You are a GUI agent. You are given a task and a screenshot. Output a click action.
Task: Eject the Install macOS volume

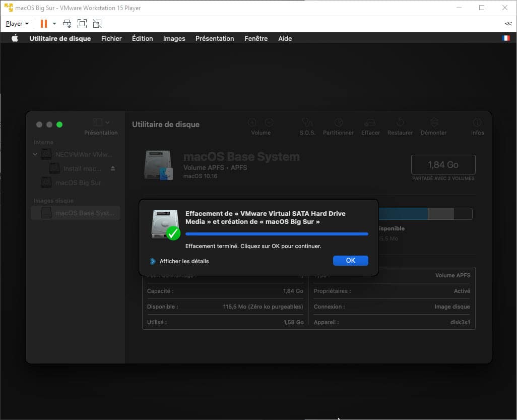(x=113, y=168)
